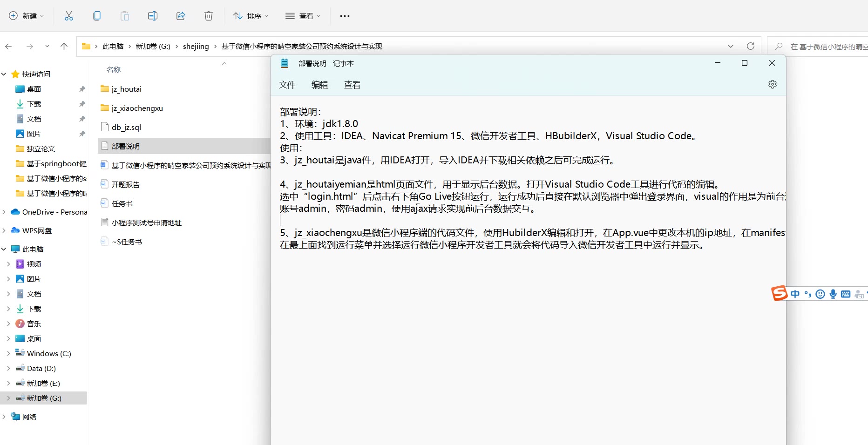This screenshot has width=868, height=445.
Task: Select 新加卷 (G:) in the navigation tree
Action: pyautogui.click(x=44, y=398)
